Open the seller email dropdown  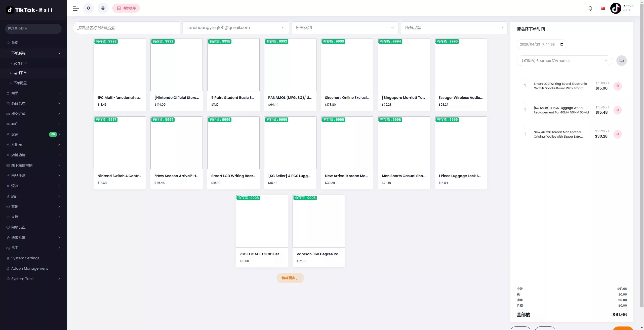coord(235,28)
